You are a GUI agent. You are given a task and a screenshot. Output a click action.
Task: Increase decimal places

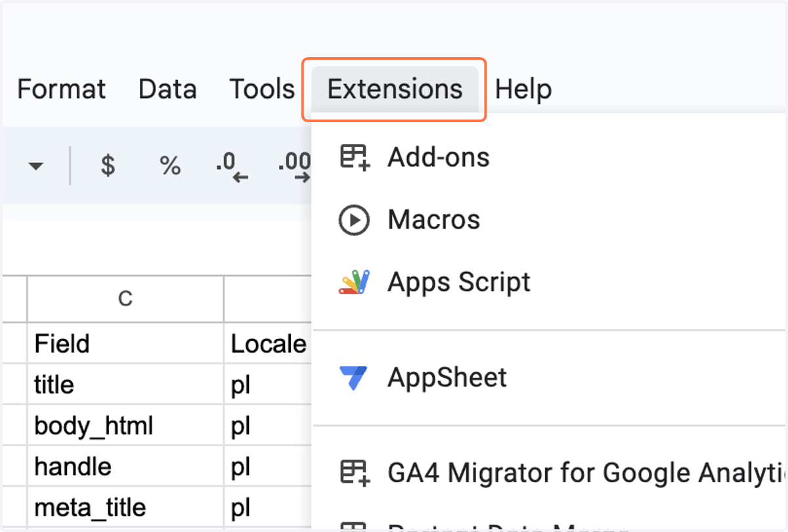[294, 166]
